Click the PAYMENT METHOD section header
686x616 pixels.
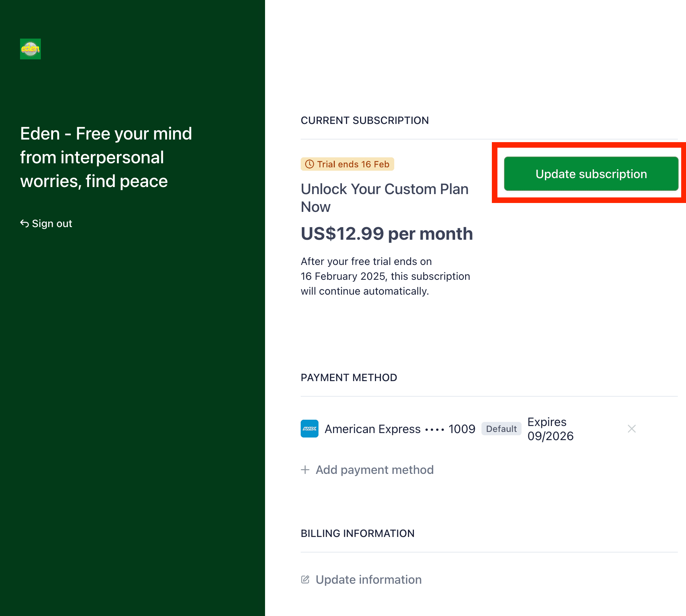[x=348, y=377]
